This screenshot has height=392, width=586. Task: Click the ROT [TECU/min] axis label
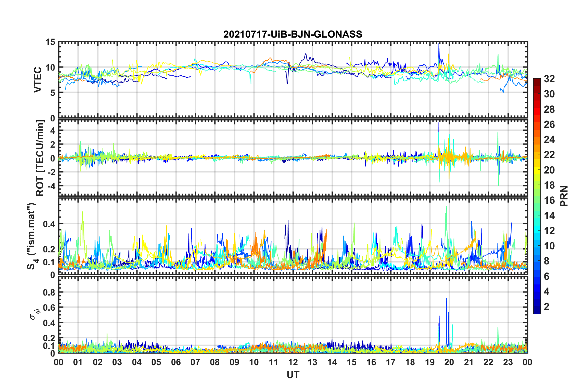coord(40,158)
